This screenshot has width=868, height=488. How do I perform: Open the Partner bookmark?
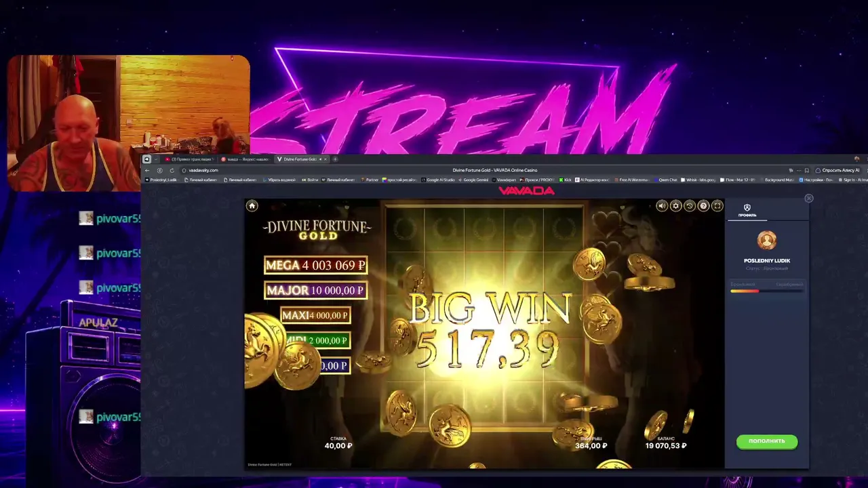[370, 180]
